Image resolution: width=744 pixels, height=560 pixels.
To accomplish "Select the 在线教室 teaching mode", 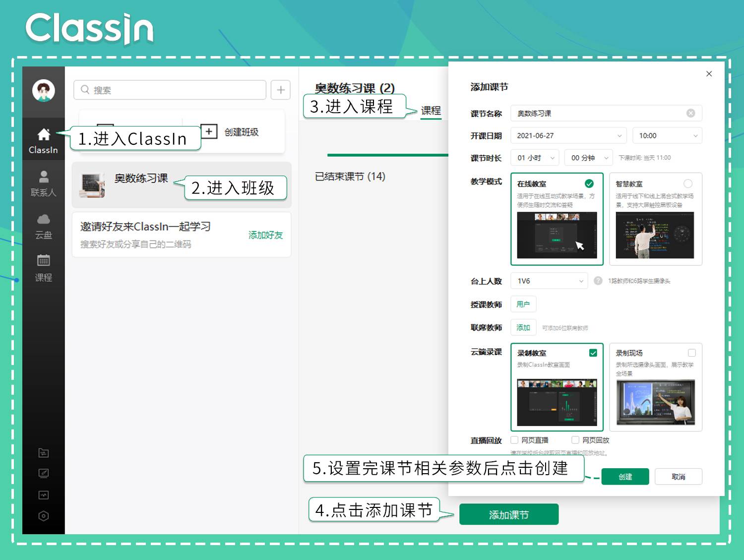I will 557,219.
